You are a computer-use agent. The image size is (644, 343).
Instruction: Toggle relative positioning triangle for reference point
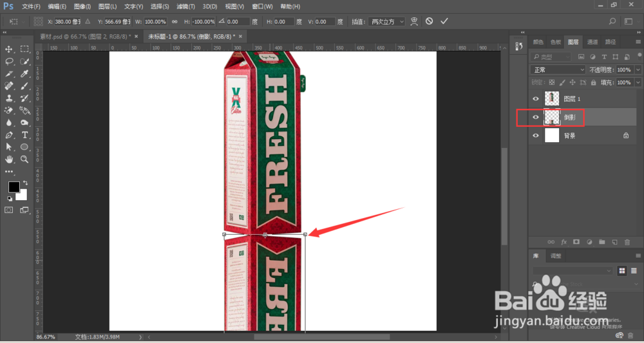[x=88, y=21]
